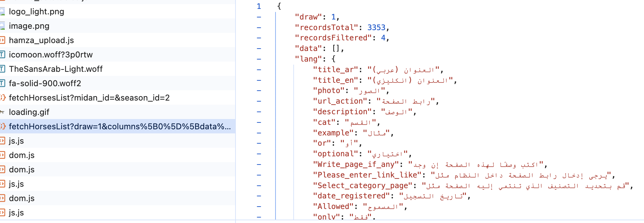Click the gutter dash beside the "title_ar" line
This screenshot has height=223, width=644.
tap(259, 70)
